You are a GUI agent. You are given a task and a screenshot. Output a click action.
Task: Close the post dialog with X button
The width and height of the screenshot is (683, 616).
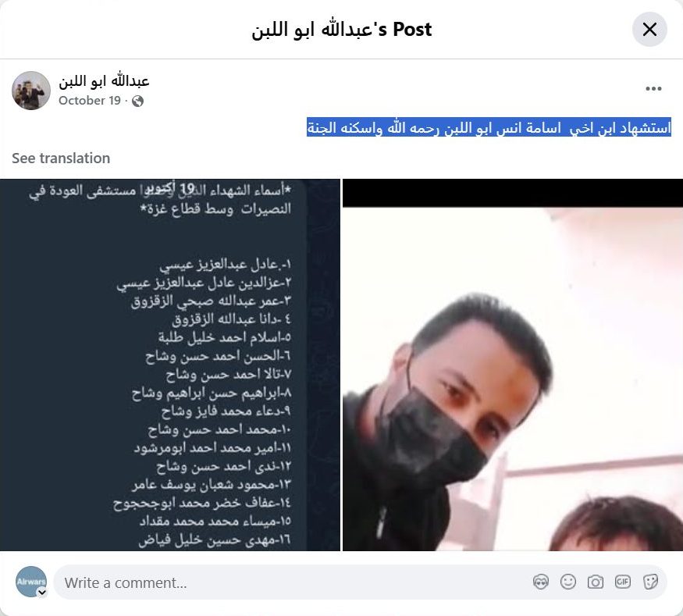click(x=649, y=29)
